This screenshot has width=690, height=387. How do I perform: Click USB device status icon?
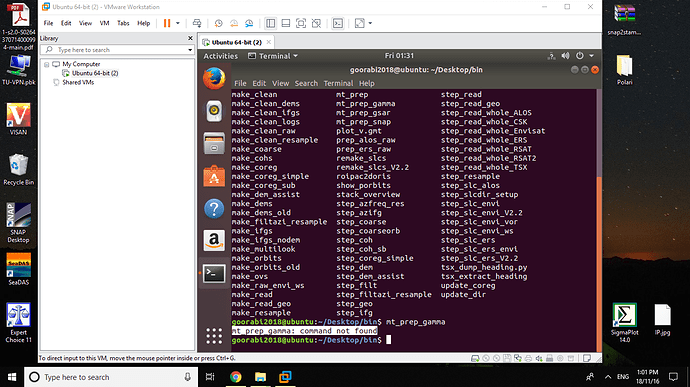(x=550, y=358)
